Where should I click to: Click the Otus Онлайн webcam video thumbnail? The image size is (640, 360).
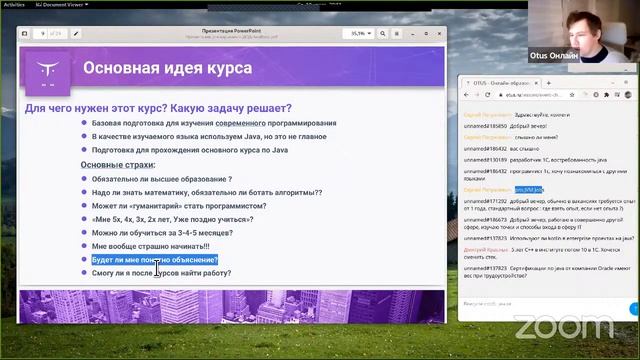pos(583,31)
